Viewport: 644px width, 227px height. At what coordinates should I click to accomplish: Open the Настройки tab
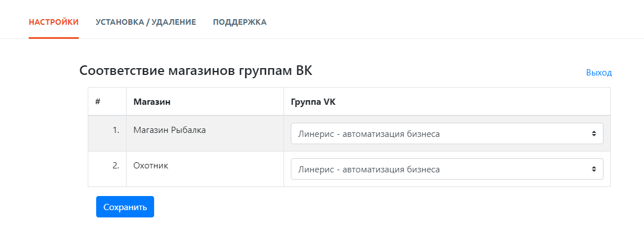point(53,22)
